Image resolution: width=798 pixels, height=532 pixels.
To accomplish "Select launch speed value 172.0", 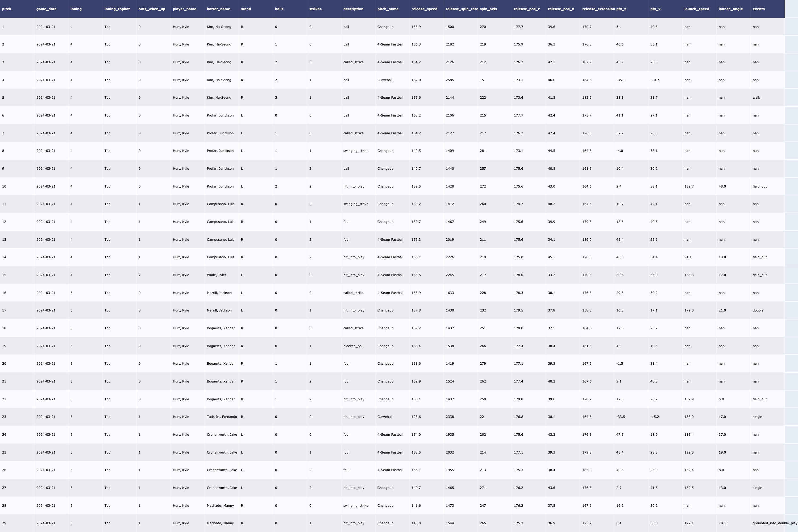I will coord(689,310).
